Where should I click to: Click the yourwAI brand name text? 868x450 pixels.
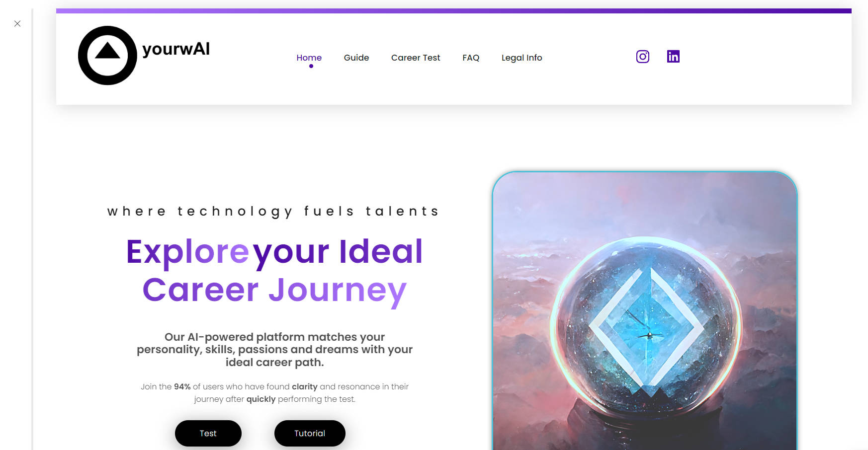(x=176, y=49)
